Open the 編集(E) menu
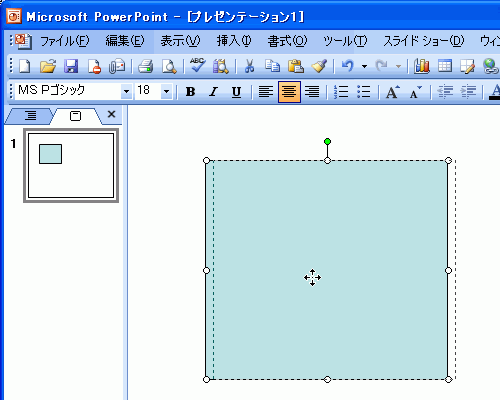This screenshot has width=500, height=400. click(x=125, y=41)
